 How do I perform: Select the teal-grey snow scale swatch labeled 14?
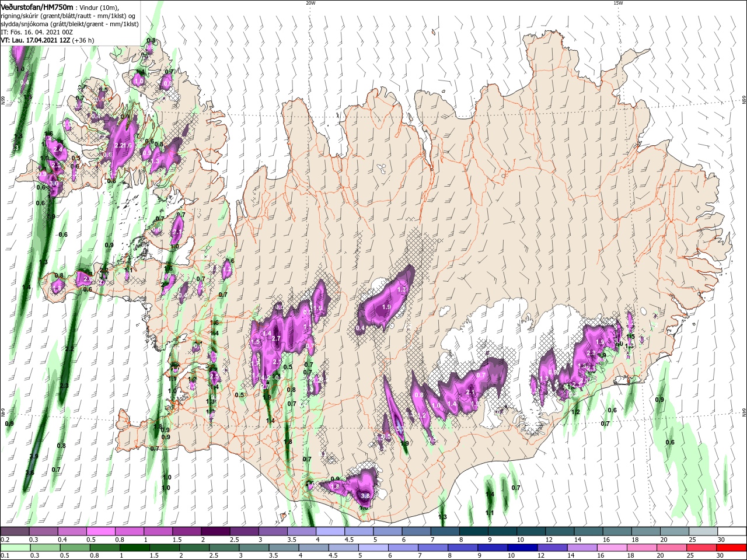click(x=588, y=531)
